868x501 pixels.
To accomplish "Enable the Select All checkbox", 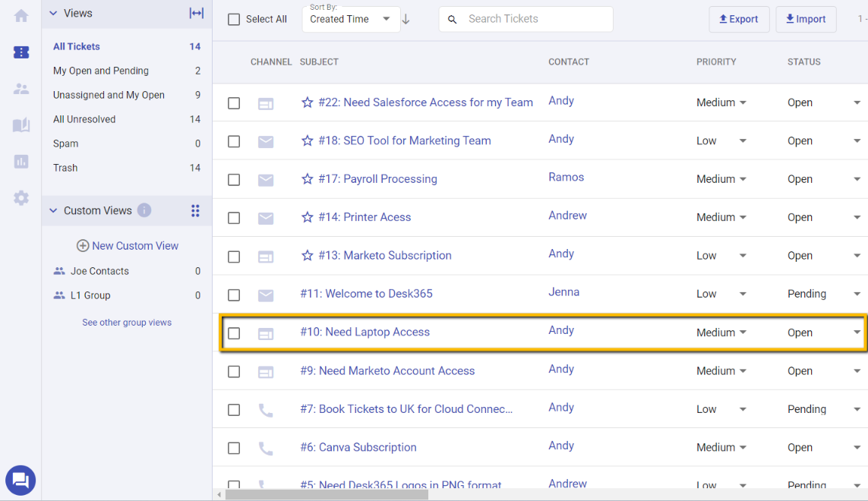I will click(x=234, y=19).
